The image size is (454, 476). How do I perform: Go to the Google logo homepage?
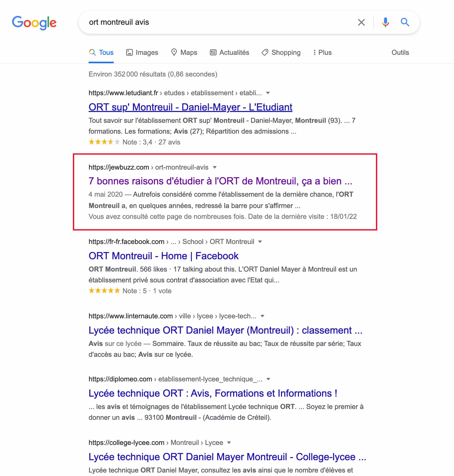tap(34, 23)
